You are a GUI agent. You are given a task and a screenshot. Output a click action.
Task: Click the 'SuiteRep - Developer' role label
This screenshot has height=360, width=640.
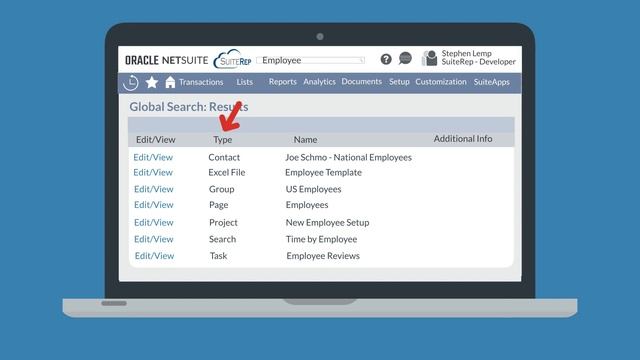[478, 62]
